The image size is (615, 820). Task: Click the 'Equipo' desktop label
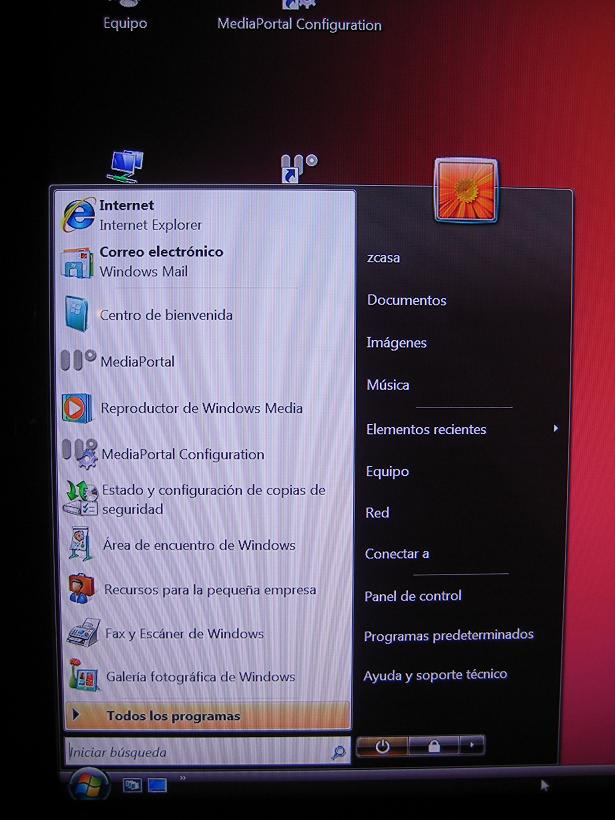pyautogui.click(x=125, y=23)
